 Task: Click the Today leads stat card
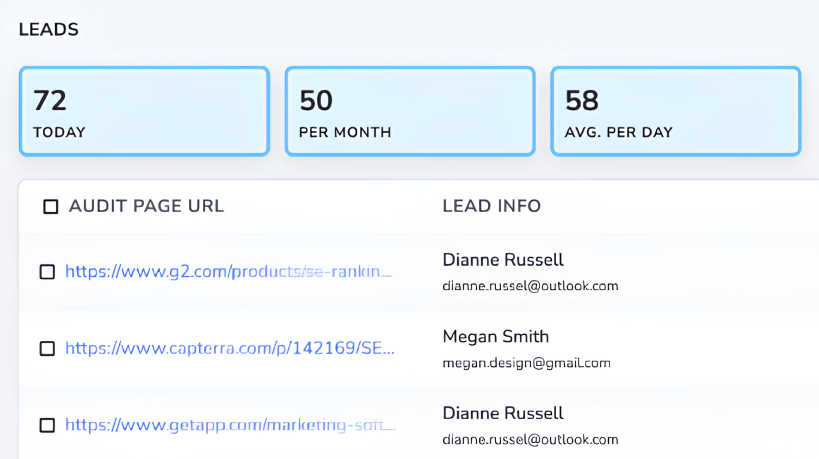144,111
